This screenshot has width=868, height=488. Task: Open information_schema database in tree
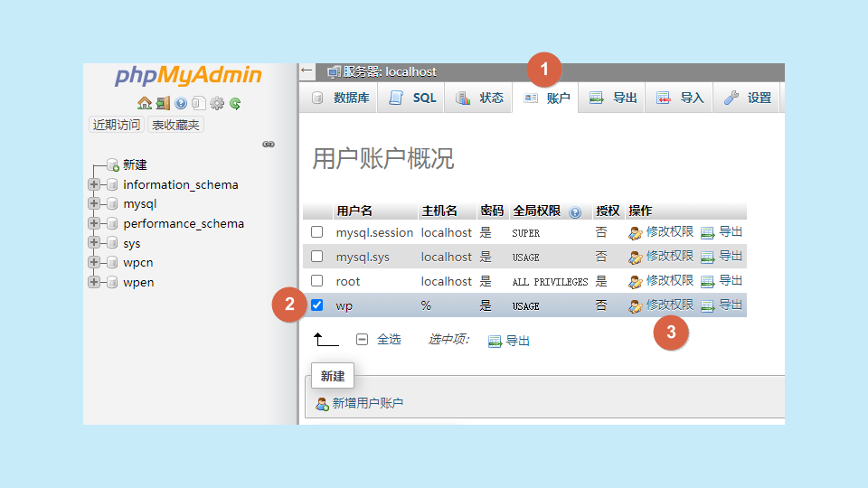[181, 184]
